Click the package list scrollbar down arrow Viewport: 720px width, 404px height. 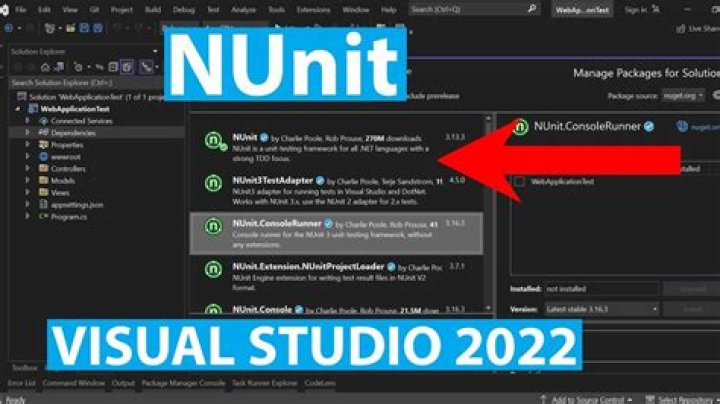(488, 308)
